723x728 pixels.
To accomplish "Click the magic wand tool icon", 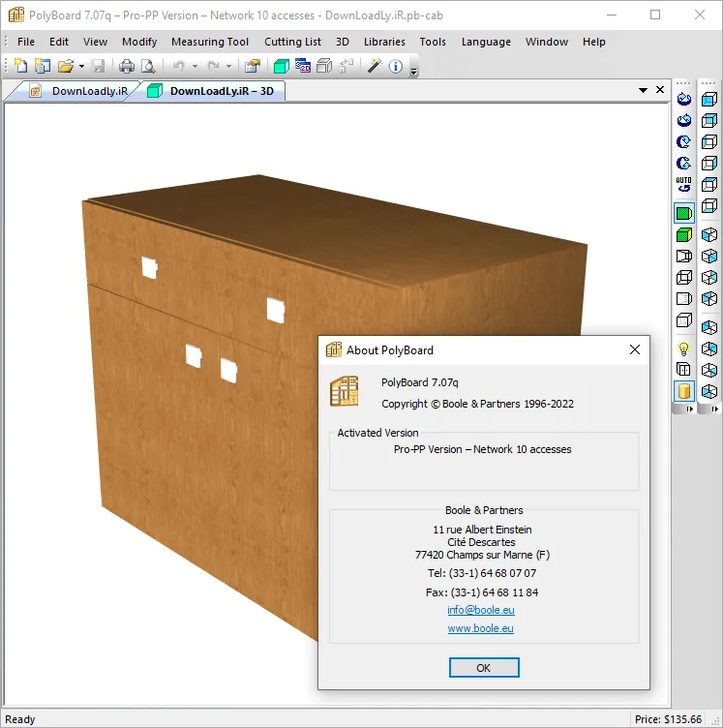I will click(374, 66).
